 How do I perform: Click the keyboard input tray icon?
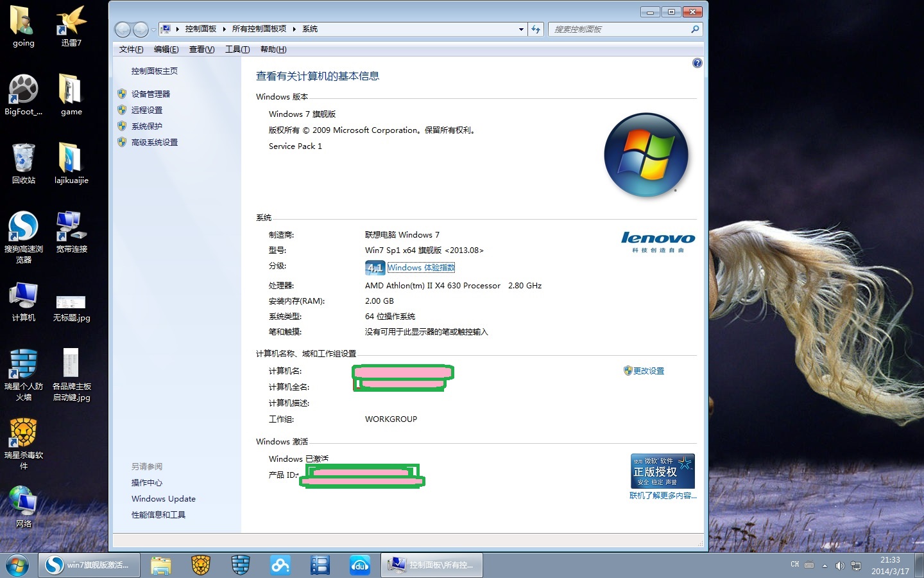pos(810,565)
